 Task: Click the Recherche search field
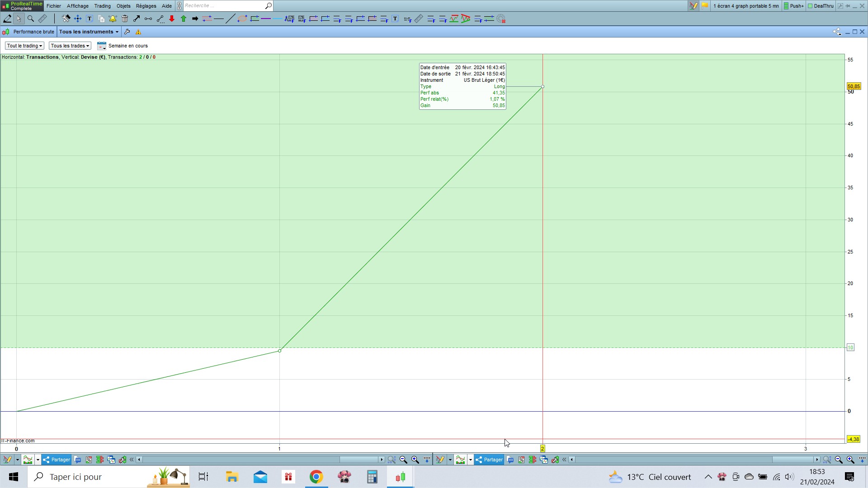pyautogui.click(x=224, y=6)
